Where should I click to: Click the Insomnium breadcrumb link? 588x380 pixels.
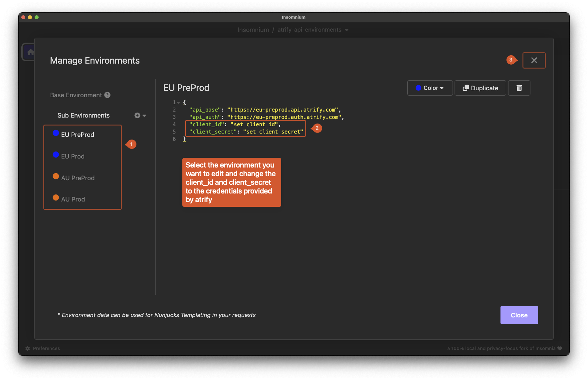[x=253, y=30]
